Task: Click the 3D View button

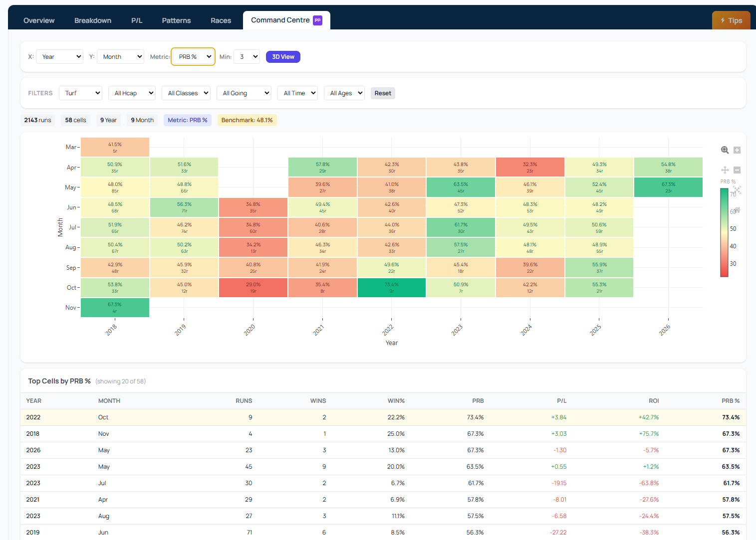Action: point(283,57)
